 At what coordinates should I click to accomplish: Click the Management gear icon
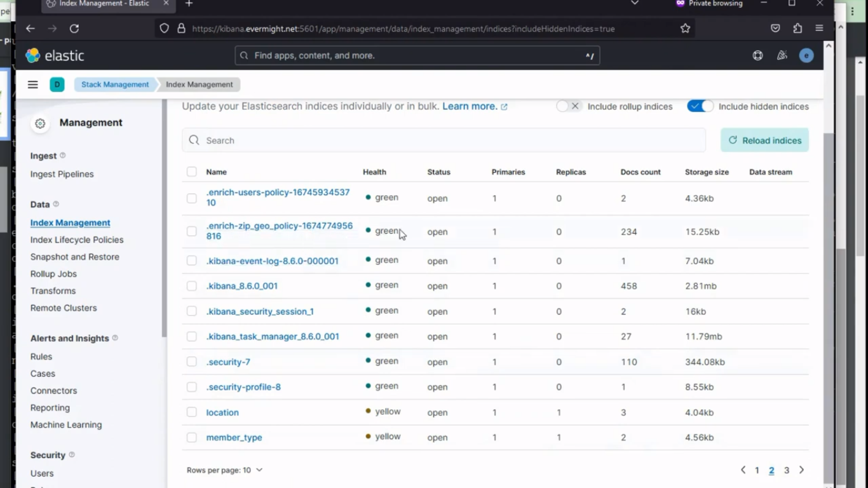pyautogui.click(x=40, y=123)
